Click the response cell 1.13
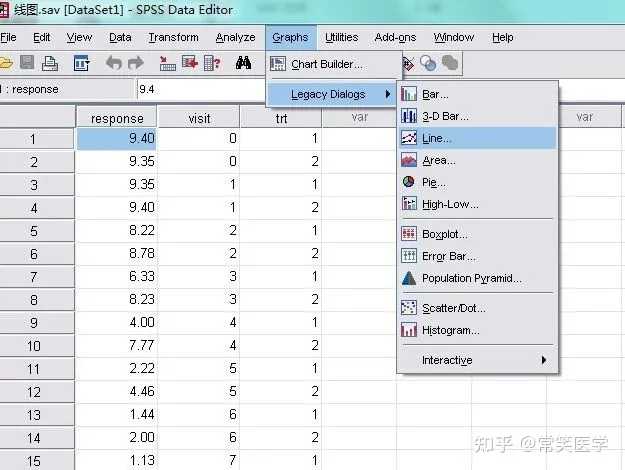625x470 pixels. click(116, 460)
